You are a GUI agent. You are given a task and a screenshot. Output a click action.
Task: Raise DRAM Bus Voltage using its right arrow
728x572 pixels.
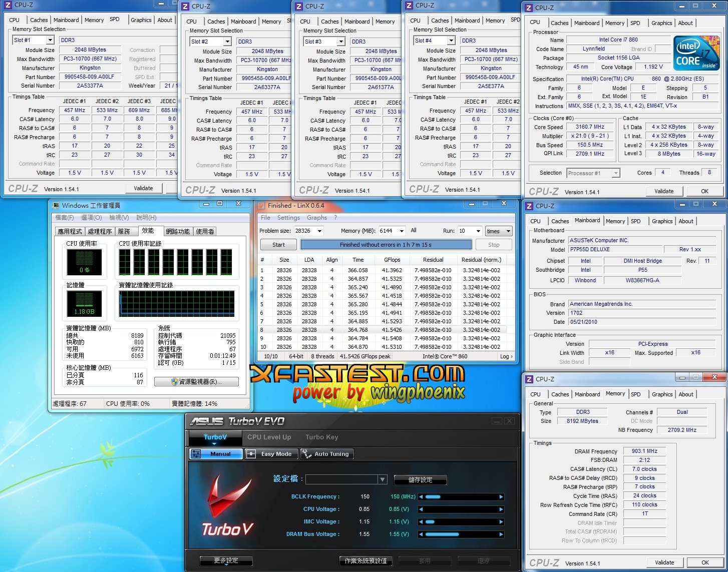click(x=501, y=534)
